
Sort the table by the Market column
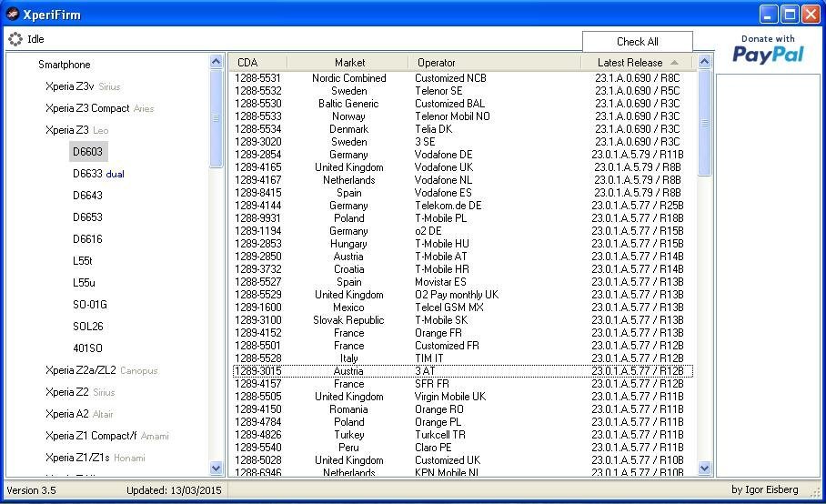click(x=348, y=62)
